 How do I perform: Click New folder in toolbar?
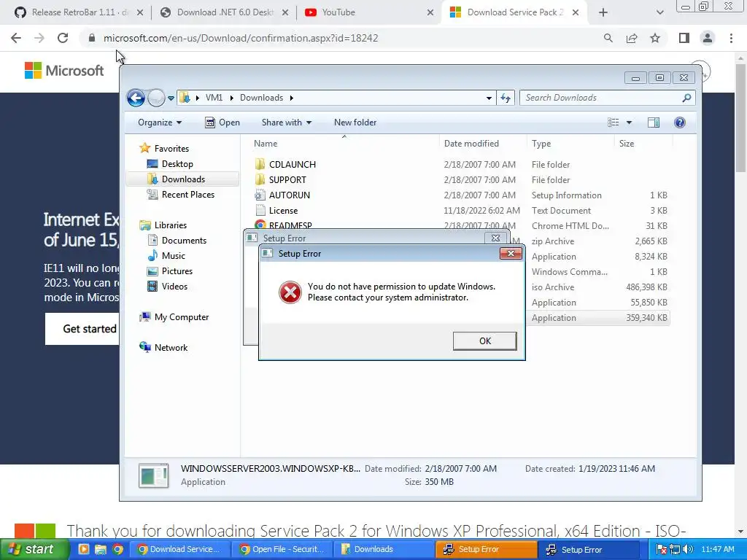355,122
